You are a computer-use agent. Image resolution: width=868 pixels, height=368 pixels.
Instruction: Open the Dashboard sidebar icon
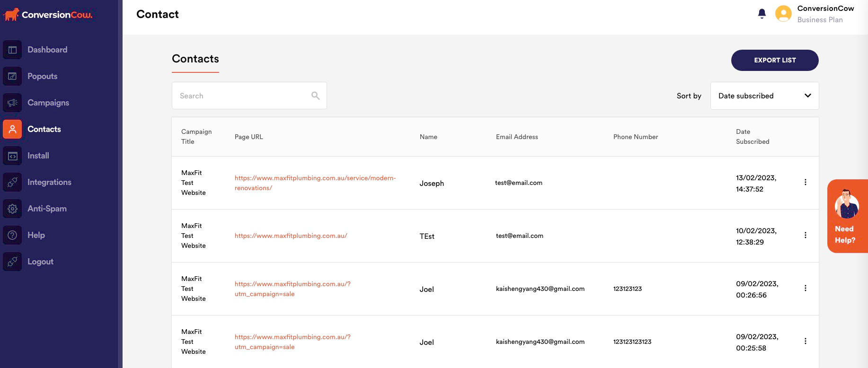tap(12, 50)
